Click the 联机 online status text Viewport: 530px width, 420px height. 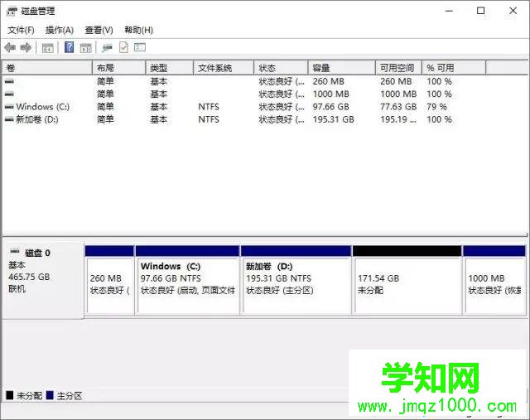(x=17, y=289)
